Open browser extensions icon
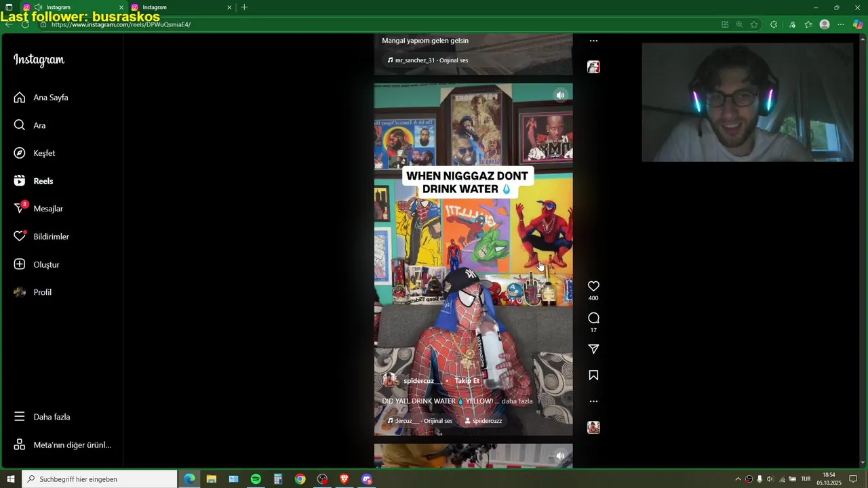The width and height of the screenshot is (868, 488). click(774, 24)
